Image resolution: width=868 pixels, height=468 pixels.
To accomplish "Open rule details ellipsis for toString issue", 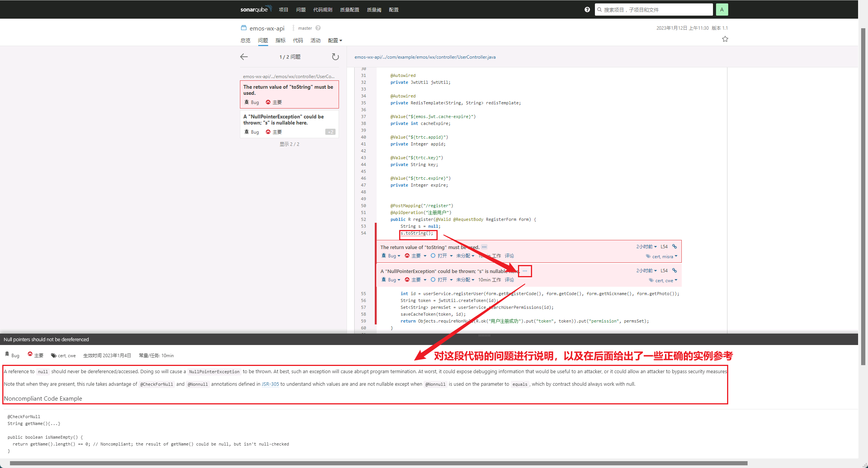I will click(x=484, y=247).
